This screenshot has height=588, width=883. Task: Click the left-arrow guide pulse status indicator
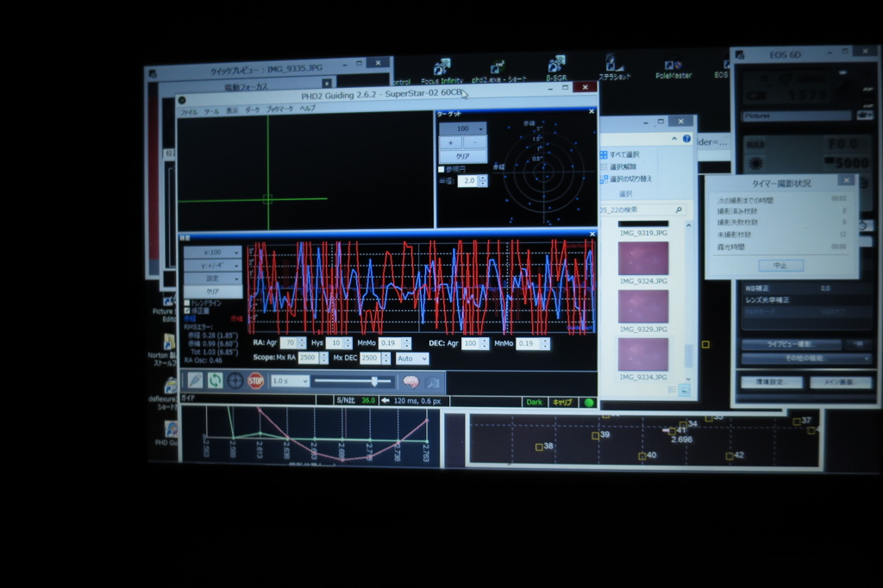click(x=385, y=400)
